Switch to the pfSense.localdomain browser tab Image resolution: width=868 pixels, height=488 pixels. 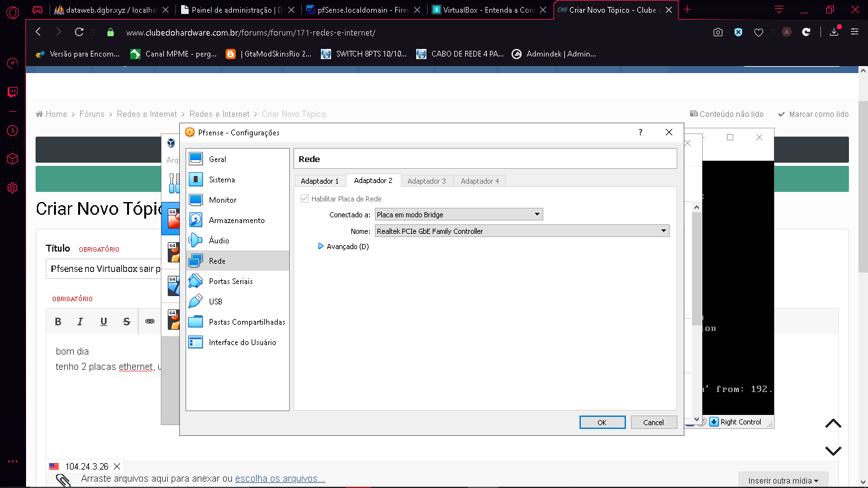[364, 10]
